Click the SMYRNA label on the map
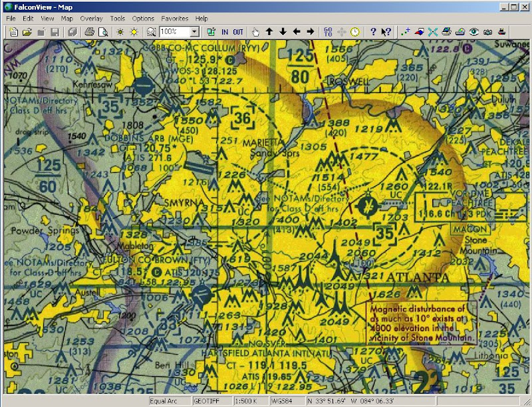The width and height of the screenshot is (532, 407). tap(184, 203)
